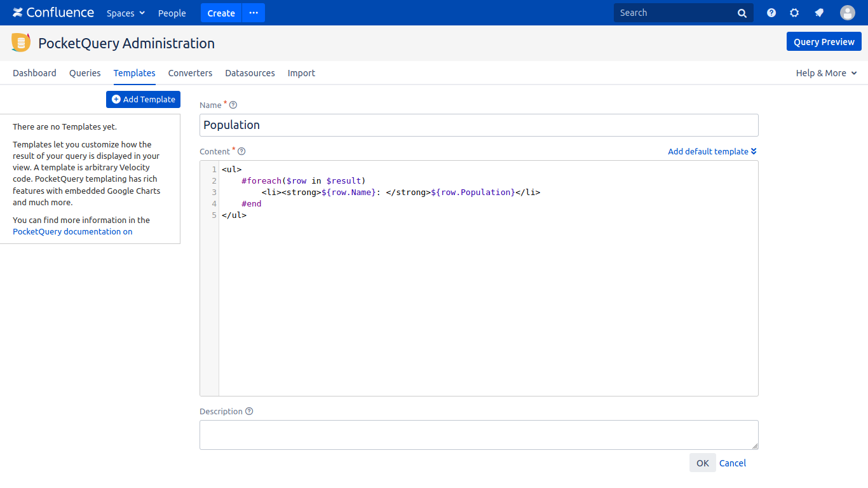The height and width of the screenshot is (488, 868).
Task: Show help tooltip for Content field
Action: click(241, 151)
